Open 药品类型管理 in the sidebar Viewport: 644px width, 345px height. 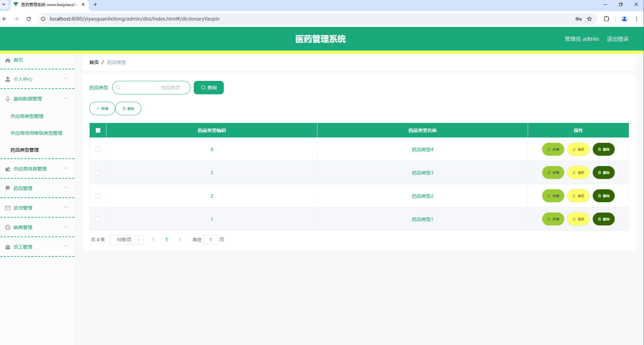24,150
